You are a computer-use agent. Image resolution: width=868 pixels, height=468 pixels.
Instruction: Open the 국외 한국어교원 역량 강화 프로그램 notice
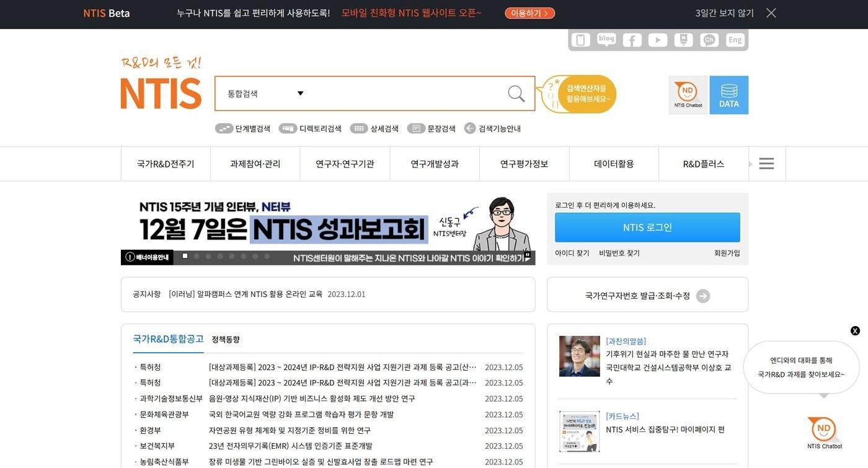pos(301,414)
